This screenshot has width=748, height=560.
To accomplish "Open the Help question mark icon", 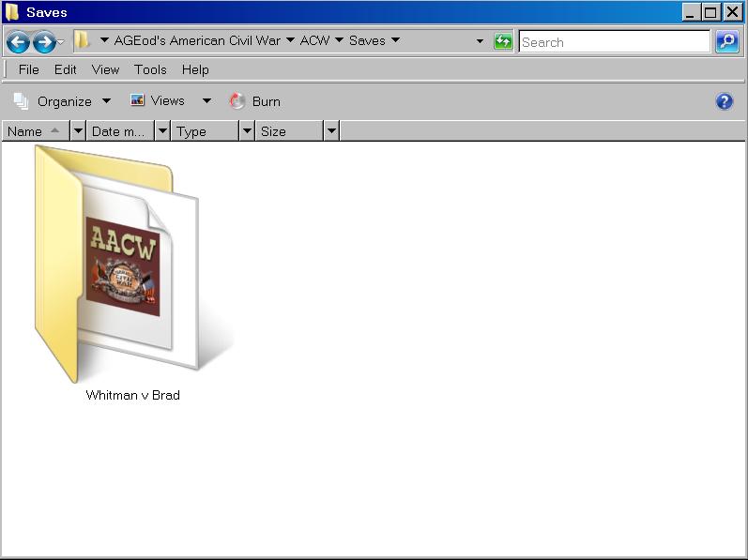I will tap(724, 101).
